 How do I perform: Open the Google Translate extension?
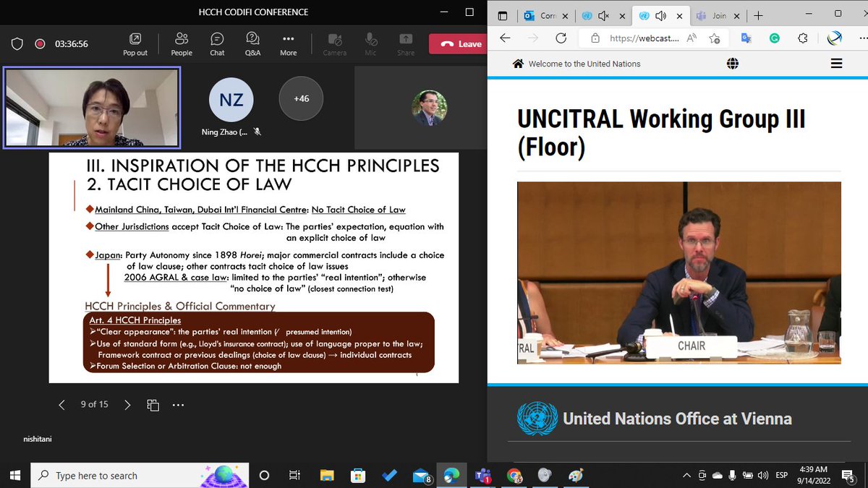click(747, 38)
